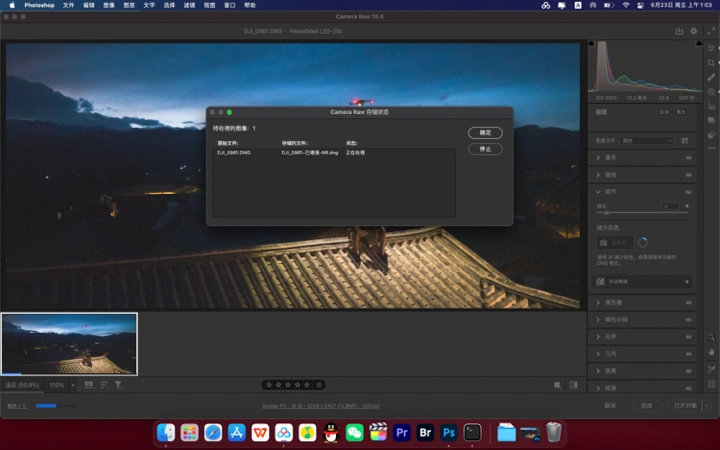The width and height of the screenshot is (720, 450).
Task: Select the DJI_0981 thumbnail in the filmstrip
Action: (69, 343)
